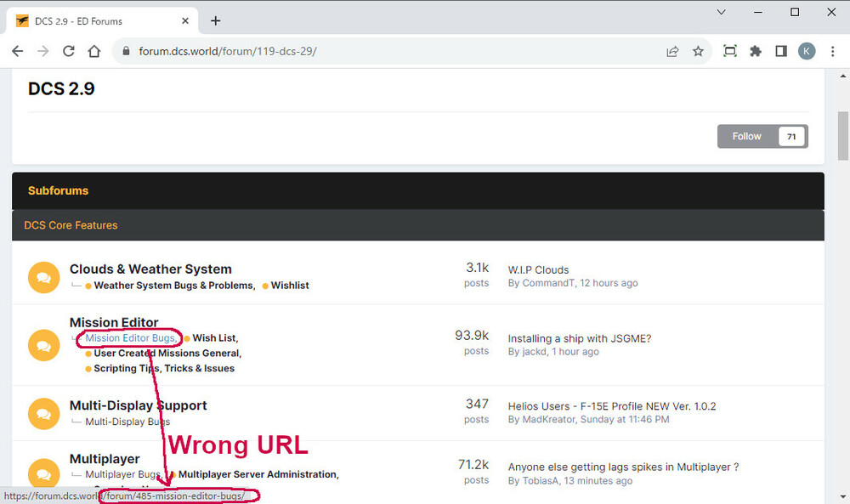Open Installing a ship with JSGME topic

tap(580, 339)
